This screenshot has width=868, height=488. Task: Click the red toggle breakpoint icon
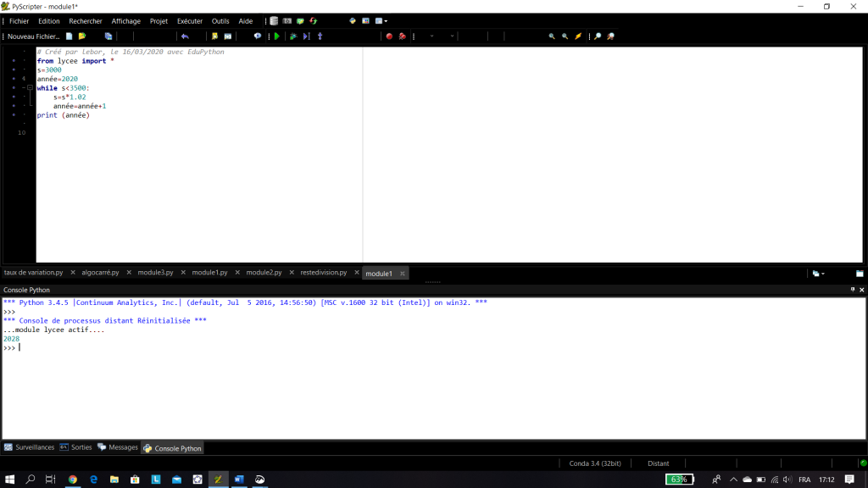coord(389,36)
